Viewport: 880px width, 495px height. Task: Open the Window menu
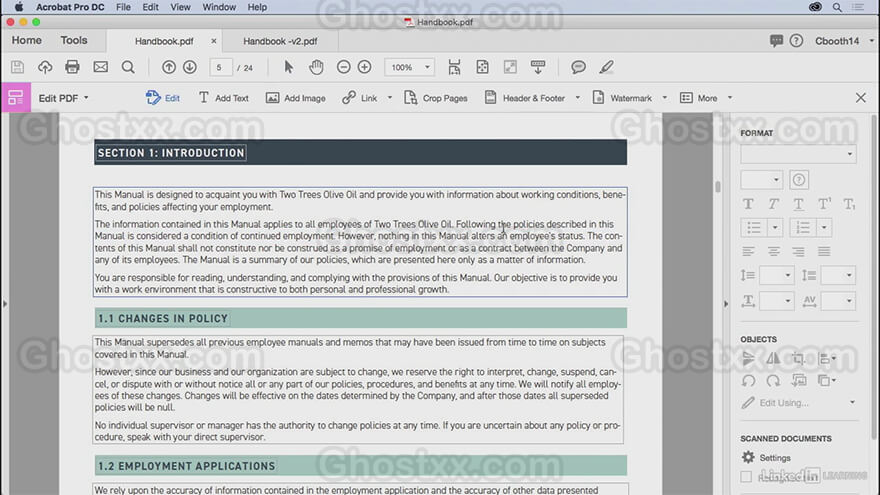219,7
